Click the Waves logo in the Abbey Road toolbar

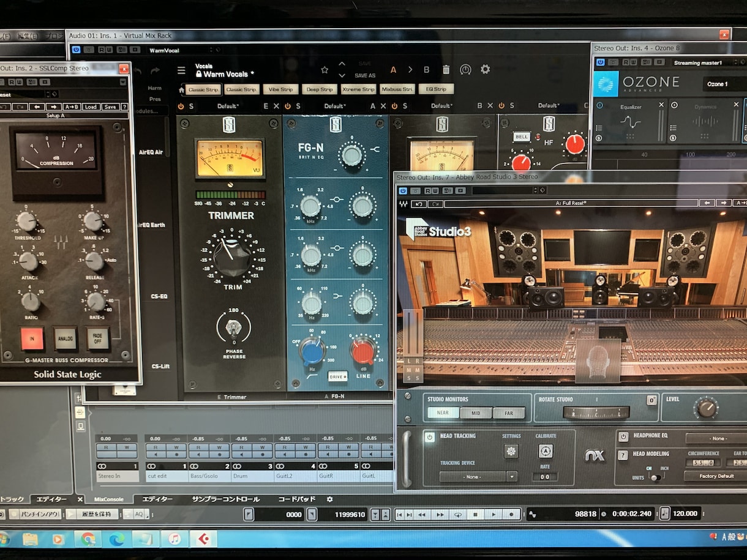click(403, 203)
